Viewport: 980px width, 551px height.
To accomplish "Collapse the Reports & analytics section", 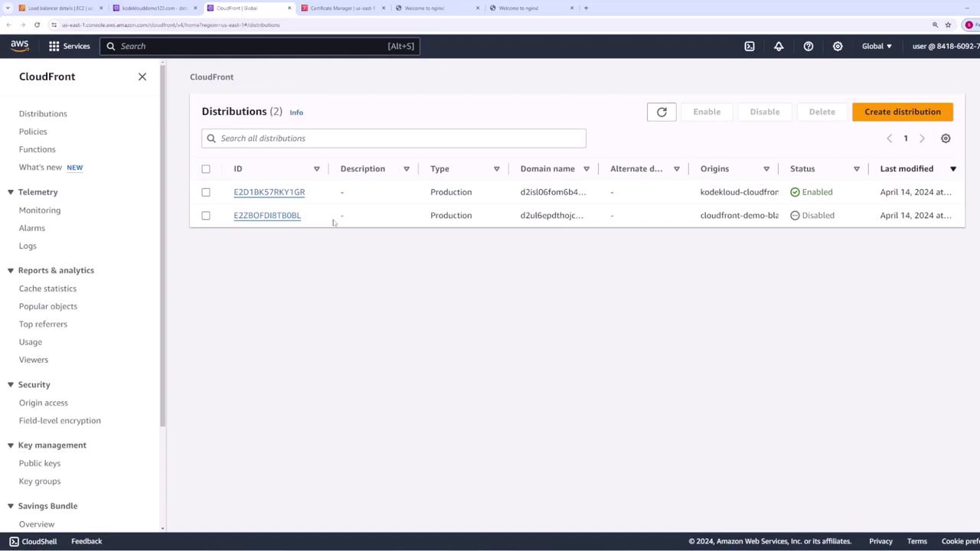I will click(11, 270).
